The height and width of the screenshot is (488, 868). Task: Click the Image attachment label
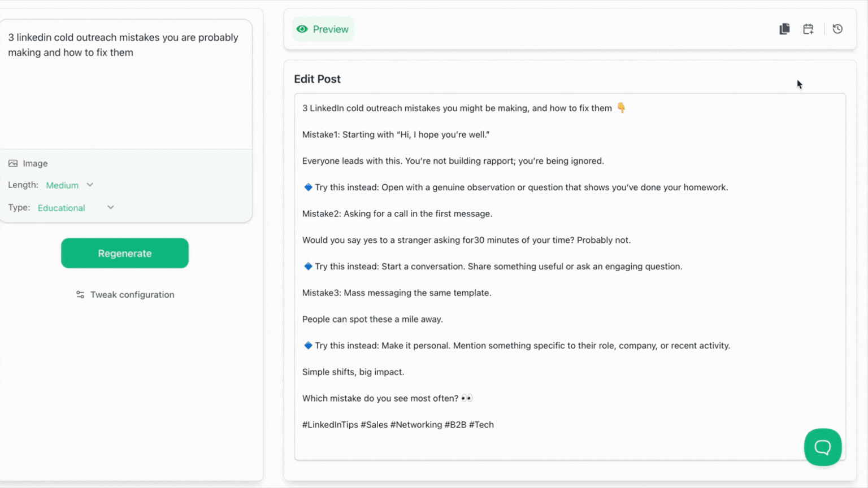[35, 163]
